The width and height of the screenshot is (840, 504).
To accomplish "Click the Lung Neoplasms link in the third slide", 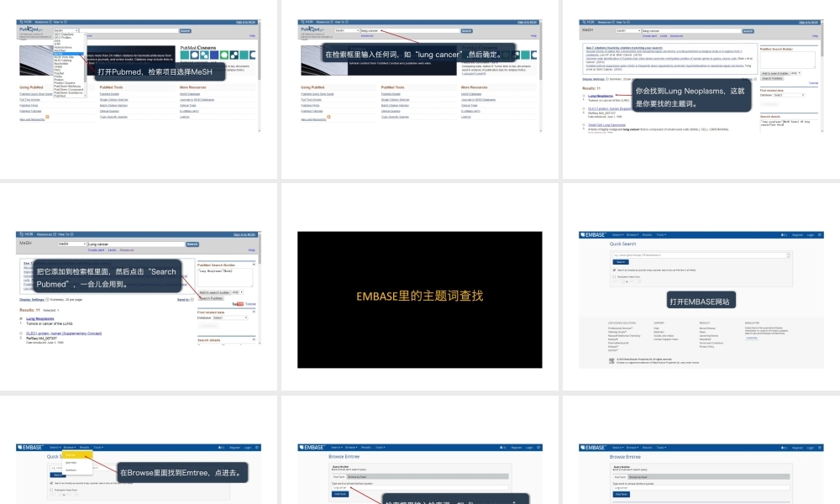I will 601,96.
